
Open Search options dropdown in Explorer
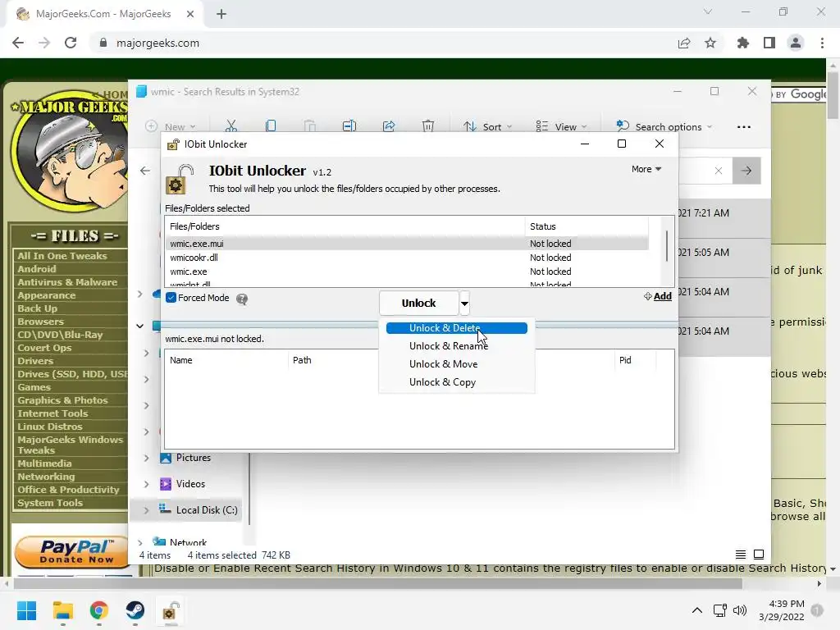tap(664, 127)
